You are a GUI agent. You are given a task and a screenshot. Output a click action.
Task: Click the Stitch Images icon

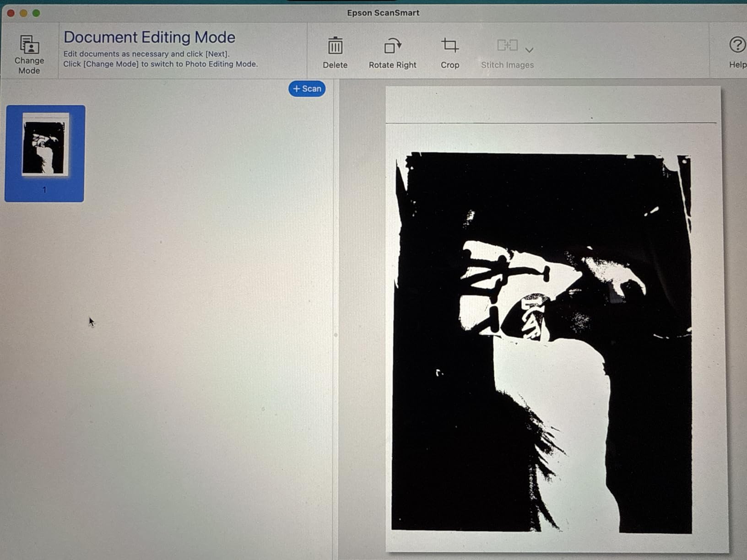pos(507,45)
